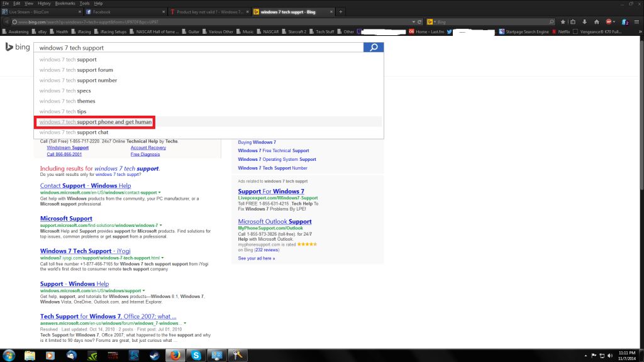Open a new tab with plus button
The height and width of the screenshot is (362, 644).
click(340, 12)
